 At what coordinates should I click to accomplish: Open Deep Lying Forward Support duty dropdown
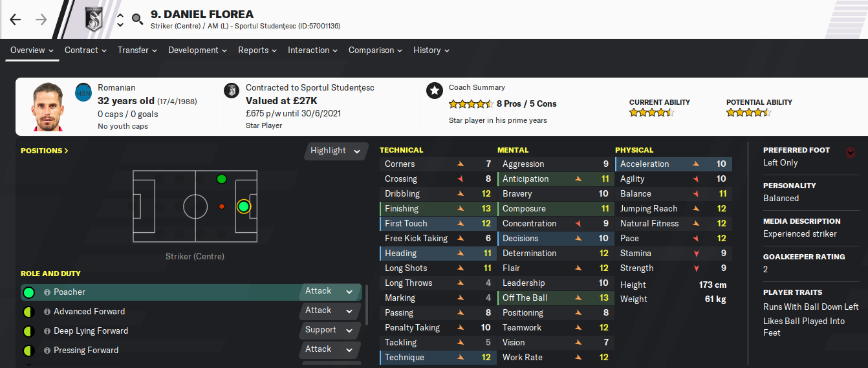pos(329,330)
